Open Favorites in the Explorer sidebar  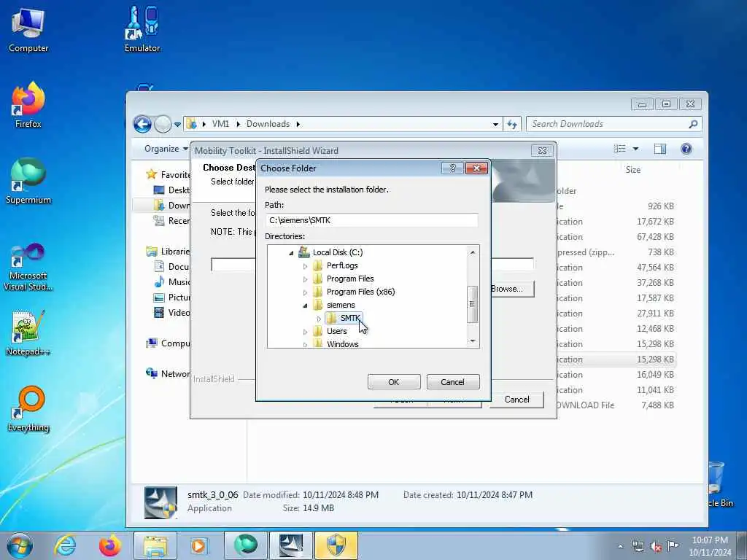175,175
